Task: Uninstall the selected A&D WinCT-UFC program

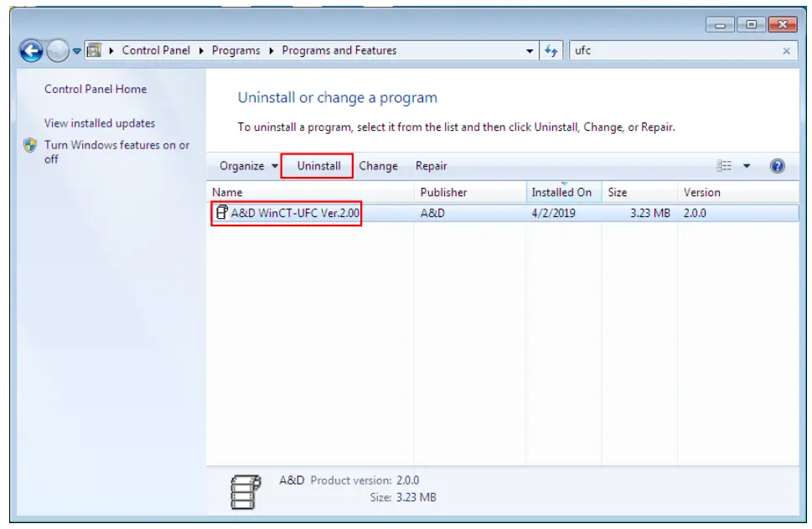Action: 318,166
